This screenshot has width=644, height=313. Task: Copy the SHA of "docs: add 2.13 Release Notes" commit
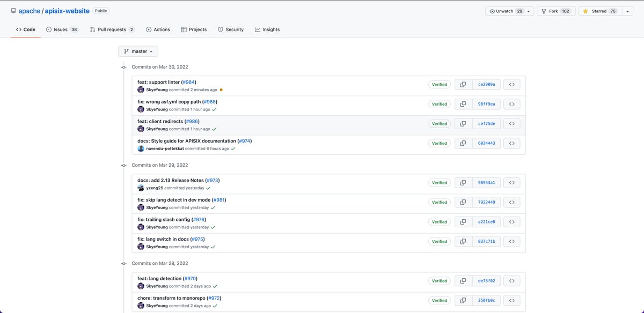pyautogui.click(x=463, y=182)
